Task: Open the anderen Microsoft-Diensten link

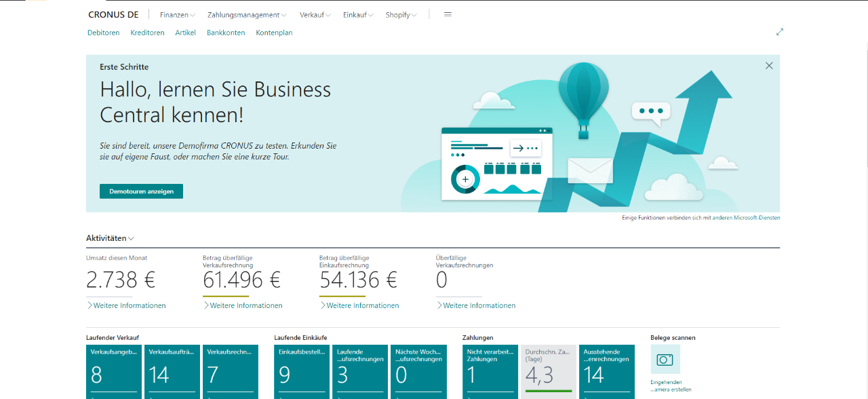Action: point(746,218)
